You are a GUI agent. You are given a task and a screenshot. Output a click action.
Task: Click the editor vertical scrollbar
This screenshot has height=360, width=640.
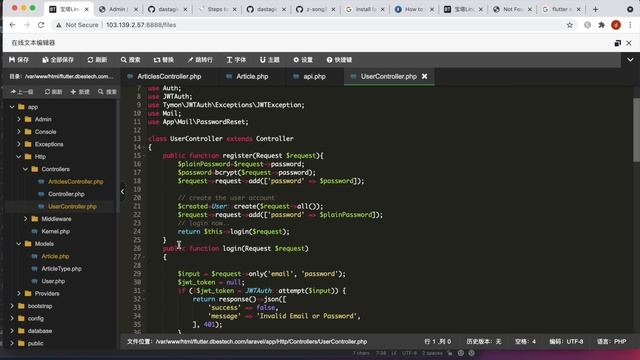(x=636, y=130)
